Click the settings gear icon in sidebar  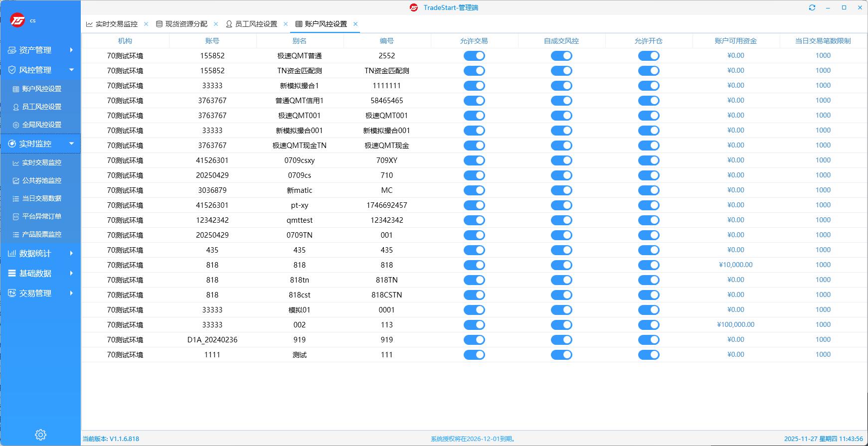(41, 435)
